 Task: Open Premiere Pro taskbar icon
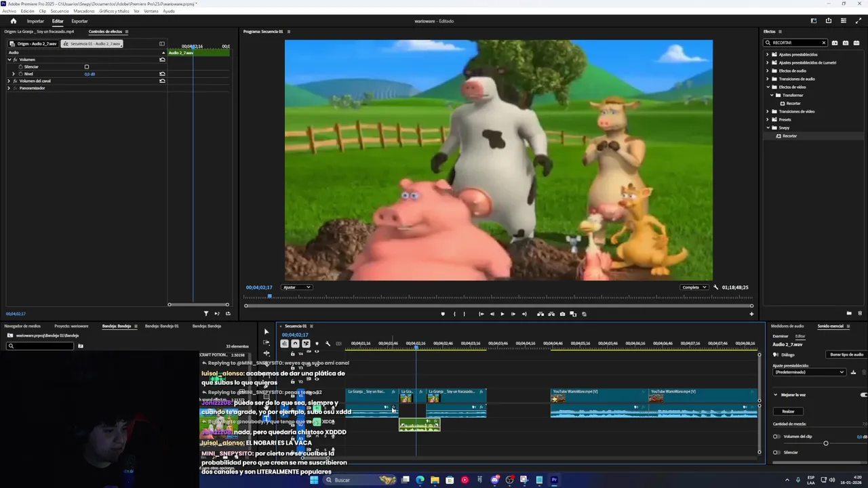coord(554,480)
